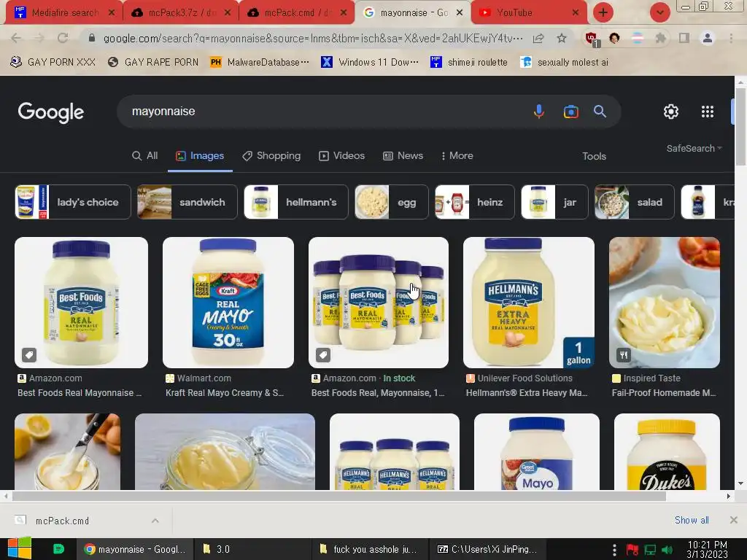Filter by hellmann's chip
747x560 pixels.
tap(296, 202)
